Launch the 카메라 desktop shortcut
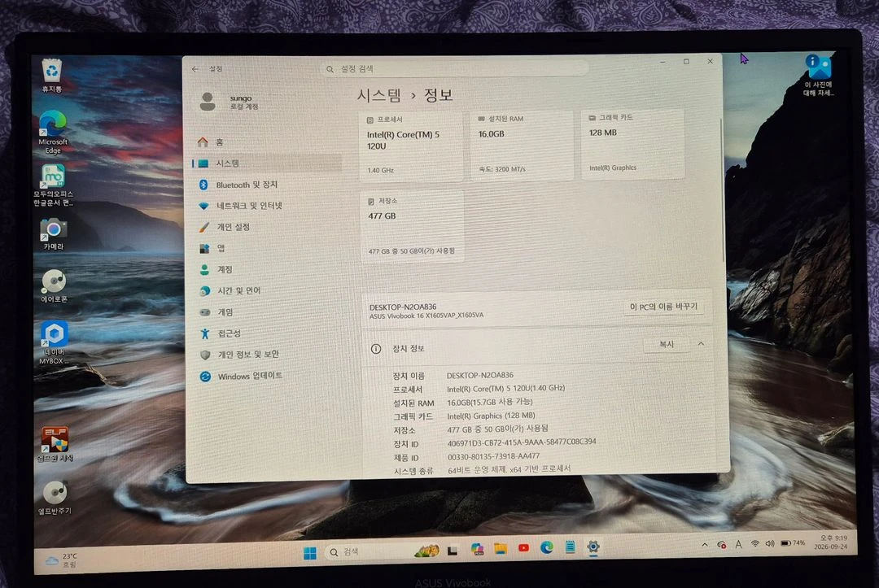Viewport: 879px width, 588px height. tap(53, 233)
